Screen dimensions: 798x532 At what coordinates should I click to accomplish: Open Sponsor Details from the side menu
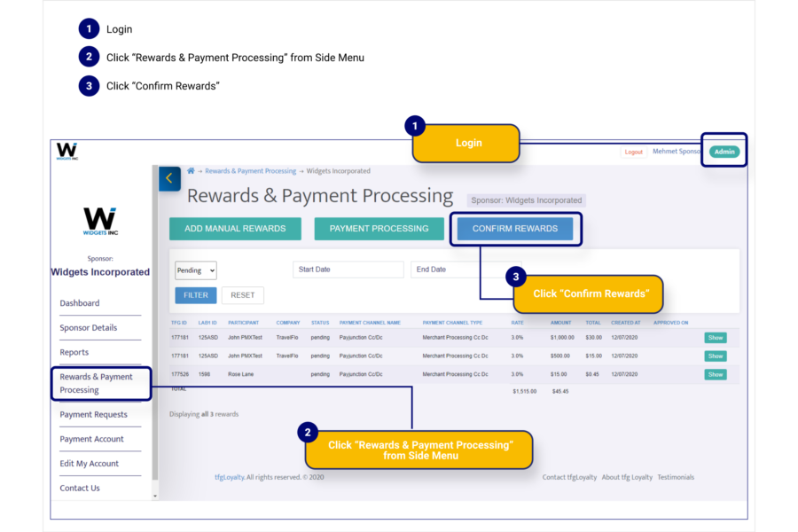coord(88,327)
